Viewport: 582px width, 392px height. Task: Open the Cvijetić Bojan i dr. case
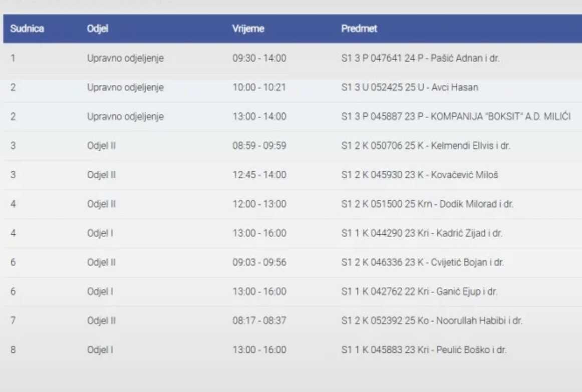[x=422, y=262]
